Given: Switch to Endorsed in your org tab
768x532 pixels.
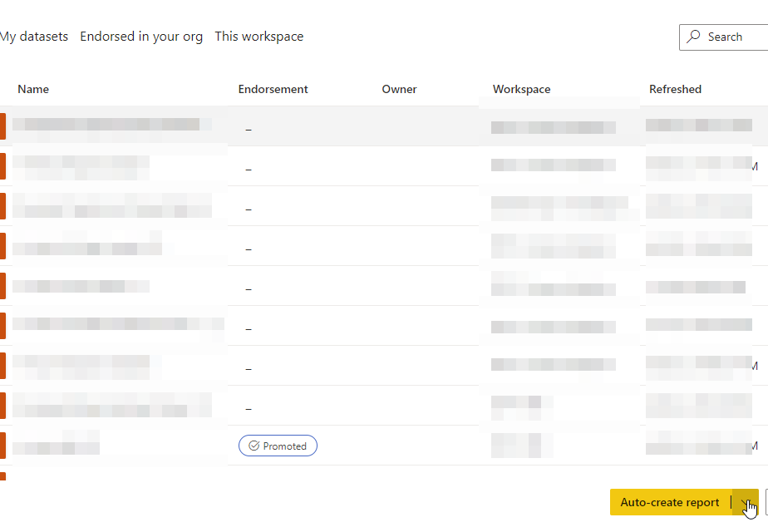Looking at the screenshot, I should (x=141, y=37).
